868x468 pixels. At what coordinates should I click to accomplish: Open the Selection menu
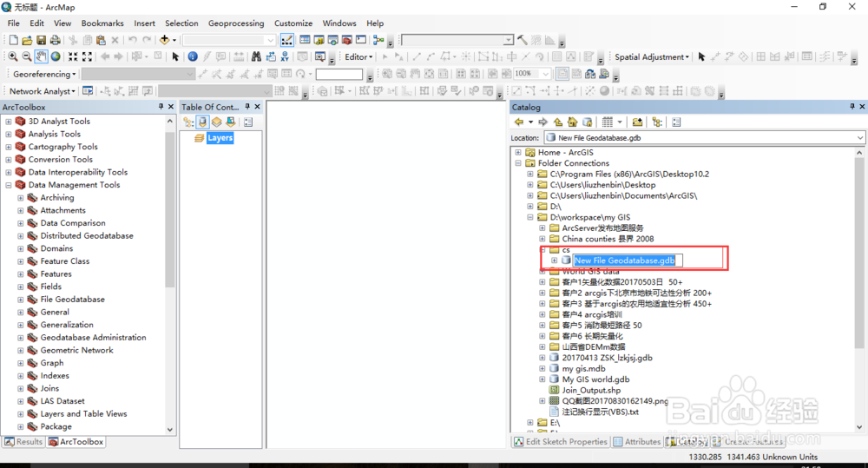pos(181,23)
